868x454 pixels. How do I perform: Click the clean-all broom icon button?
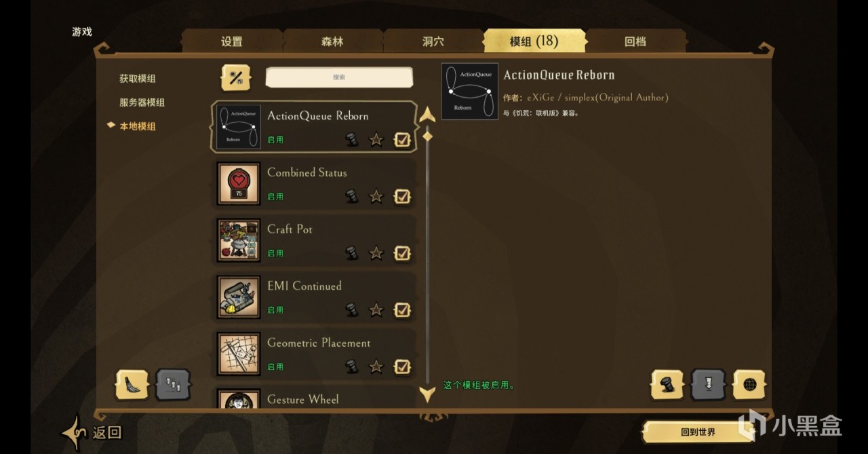pyautogui.click(x=132, y=385)
